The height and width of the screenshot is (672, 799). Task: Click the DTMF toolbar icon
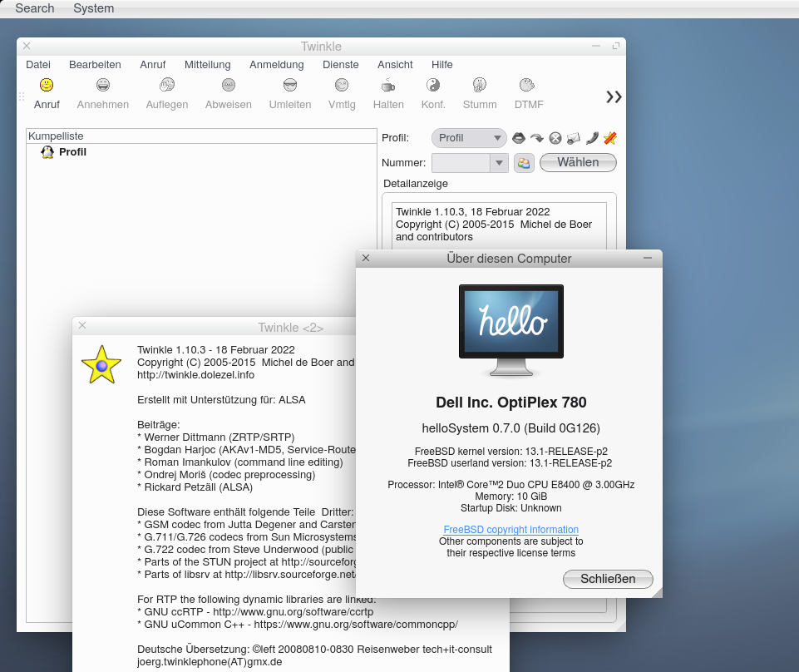point(527,85)
